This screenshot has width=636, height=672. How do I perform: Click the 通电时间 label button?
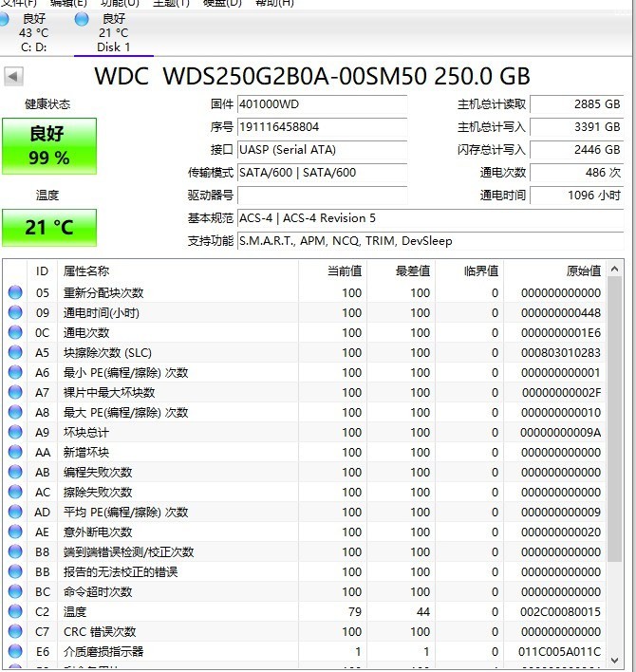point(503,196)
